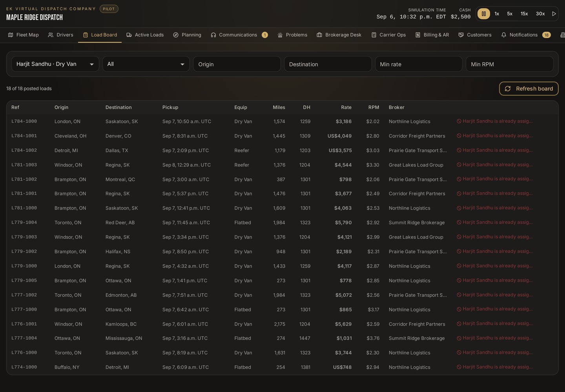Click the Communications badge showing 1

[265, 35]
